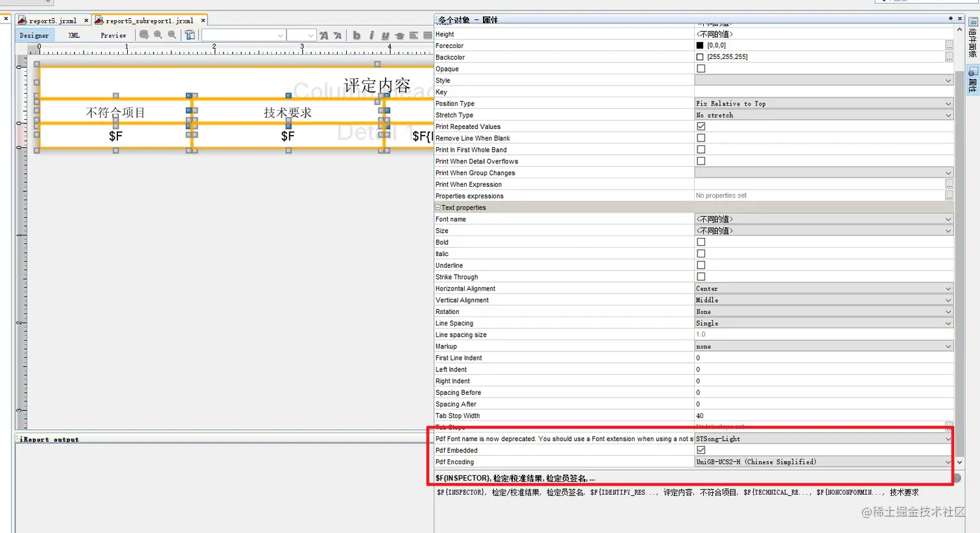
Task: Close report5.jrxml tab
Action: tap(86, 21)
